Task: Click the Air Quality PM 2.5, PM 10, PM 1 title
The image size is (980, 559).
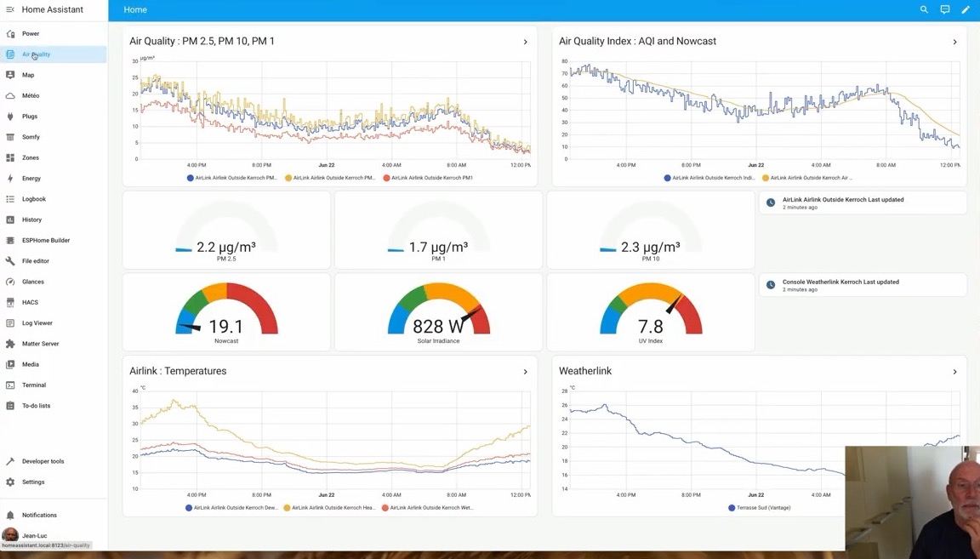Action: click(202, 42)
